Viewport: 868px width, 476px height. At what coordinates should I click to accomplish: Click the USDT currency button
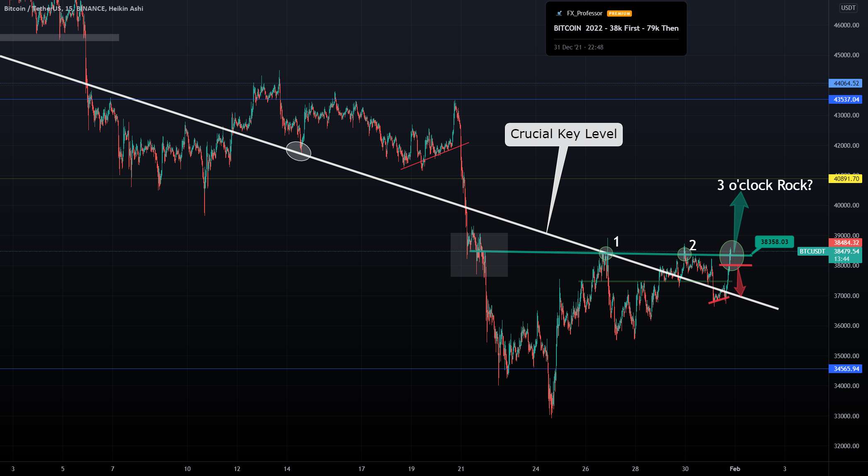[x=848, y=8]
